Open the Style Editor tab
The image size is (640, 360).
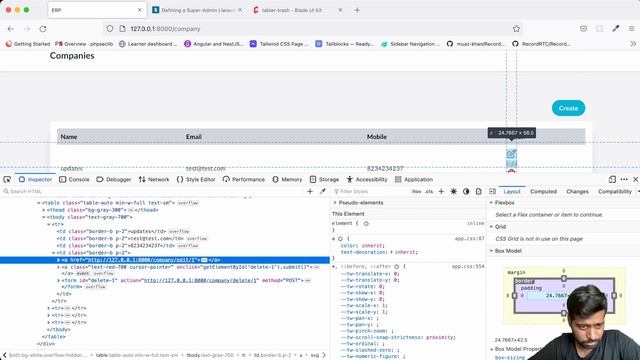point(196,179)
